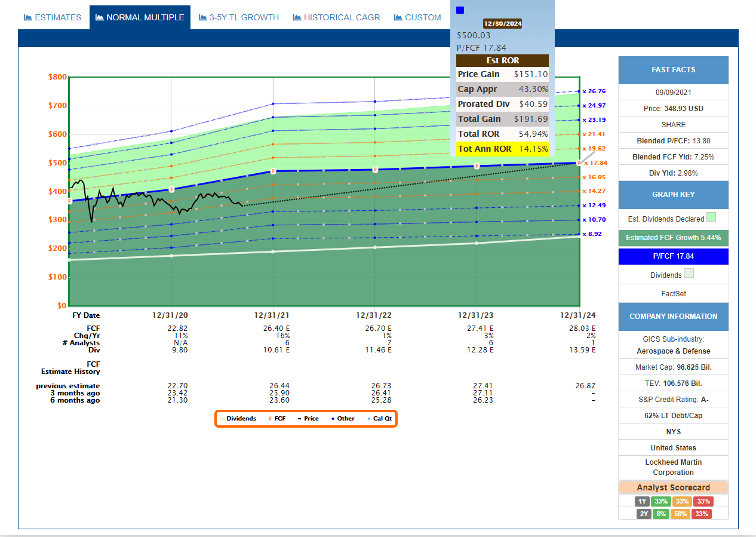Viewport: 756px width, 537px height.
Task: Click the gray 2Y badge in Analyst Scorecard
Action: 643,514
